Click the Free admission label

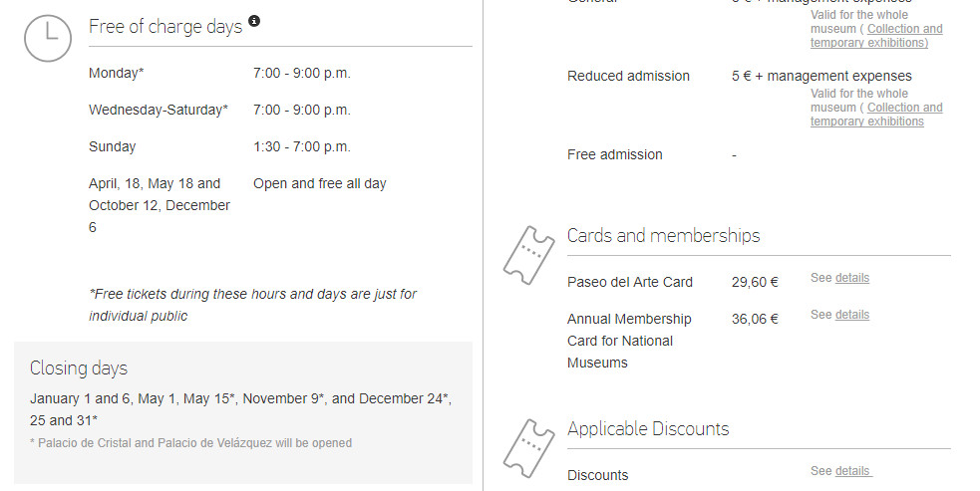[615, 155]
